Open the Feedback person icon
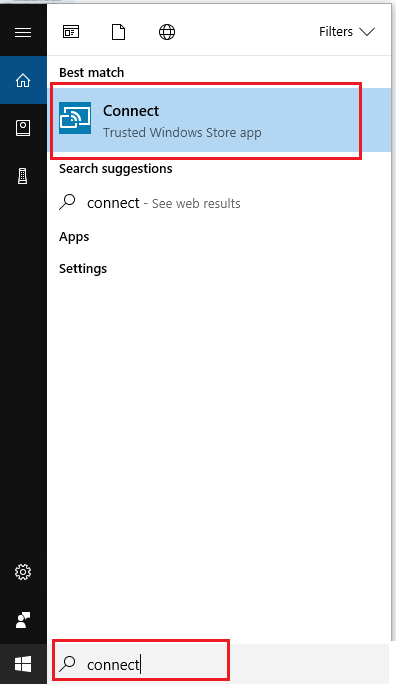 [23, 619]
